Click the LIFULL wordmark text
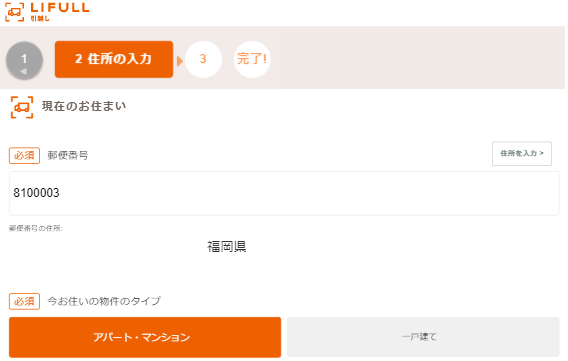The width and height of the screenshot is (568, 361). (x=60, y=8)
